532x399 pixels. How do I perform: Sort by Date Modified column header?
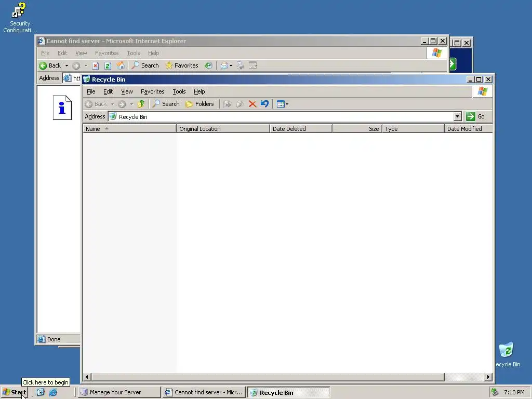click(x=468, y=129)
